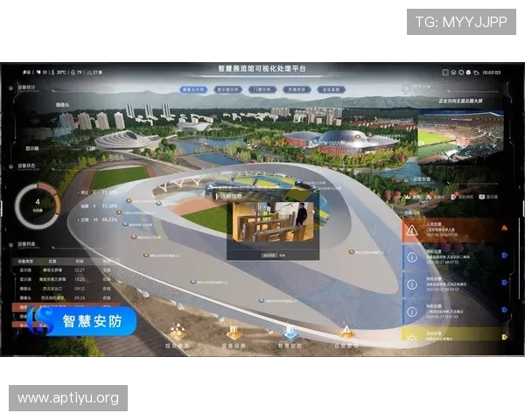Toggle the 显示器分布 filter pill

(227, 90)
